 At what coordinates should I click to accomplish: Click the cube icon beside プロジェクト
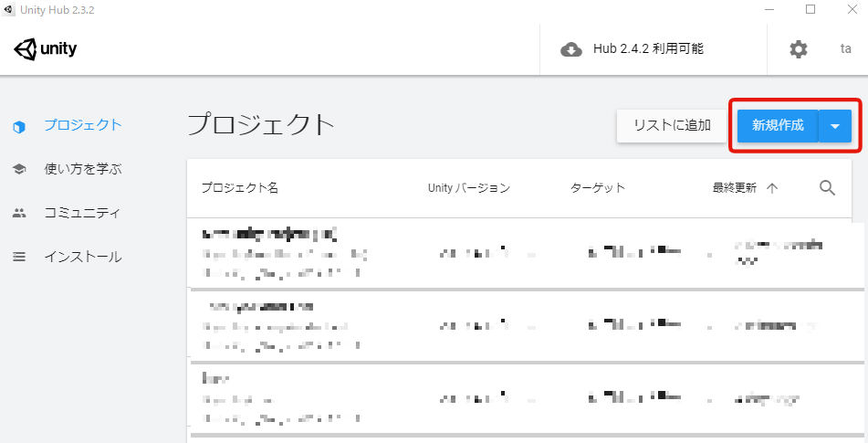[x=19, y=127]
